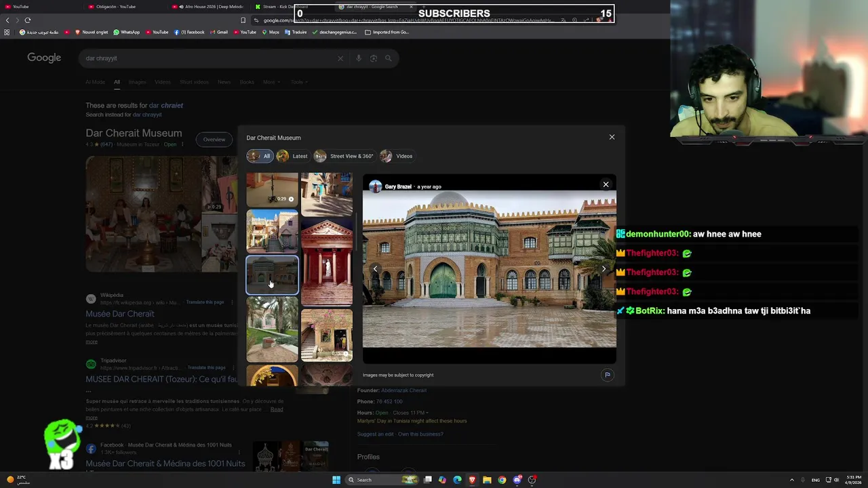Open the palm garden thumbnail

[x=272, y=329]
